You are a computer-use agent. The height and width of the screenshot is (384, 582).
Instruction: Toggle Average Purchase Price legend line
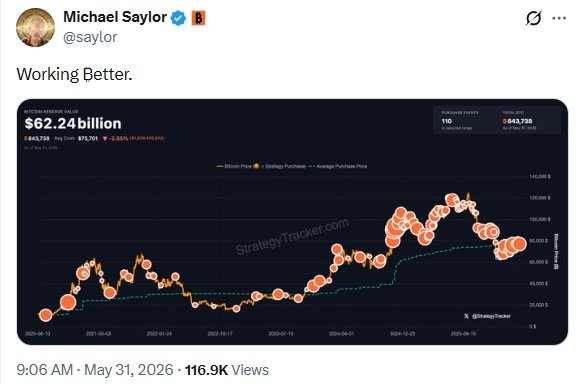(x=338, y=166)
